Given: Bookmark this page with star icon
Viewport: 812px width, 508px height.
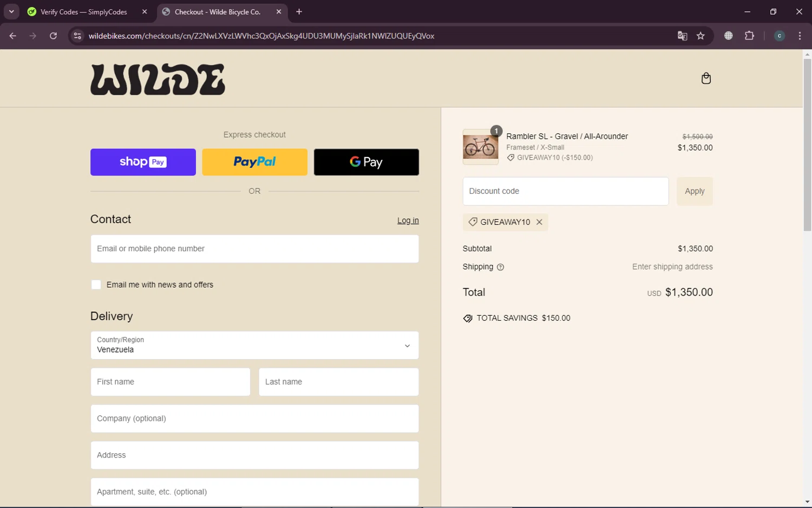Looking at the screenshot, I should 700,36.
